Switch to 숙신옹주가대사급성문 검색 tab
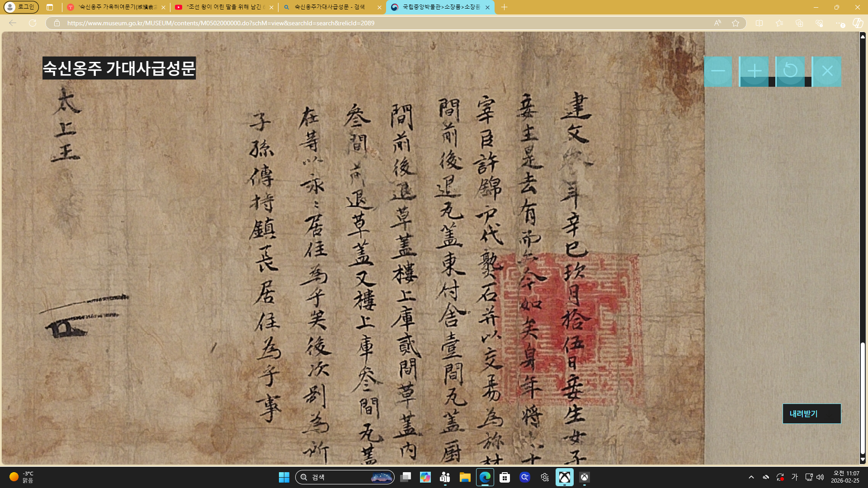 pos(330,7)
